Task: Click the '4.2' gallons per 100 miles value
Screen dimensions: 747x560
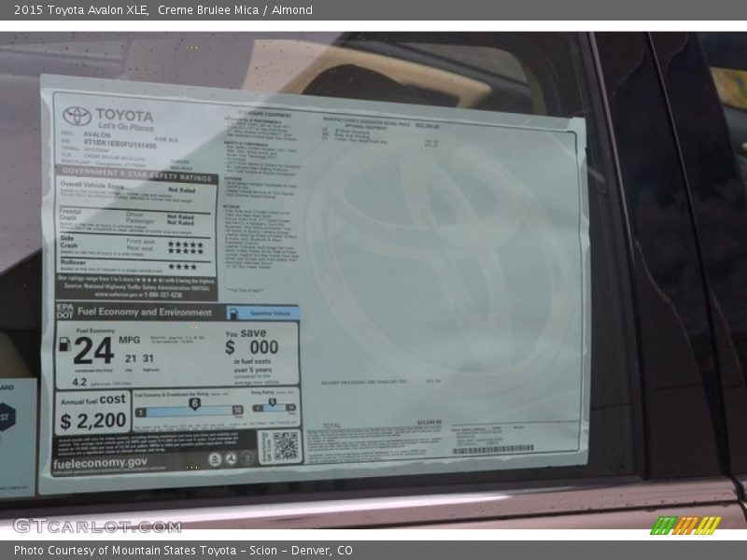Action: (x=79, y=382)
